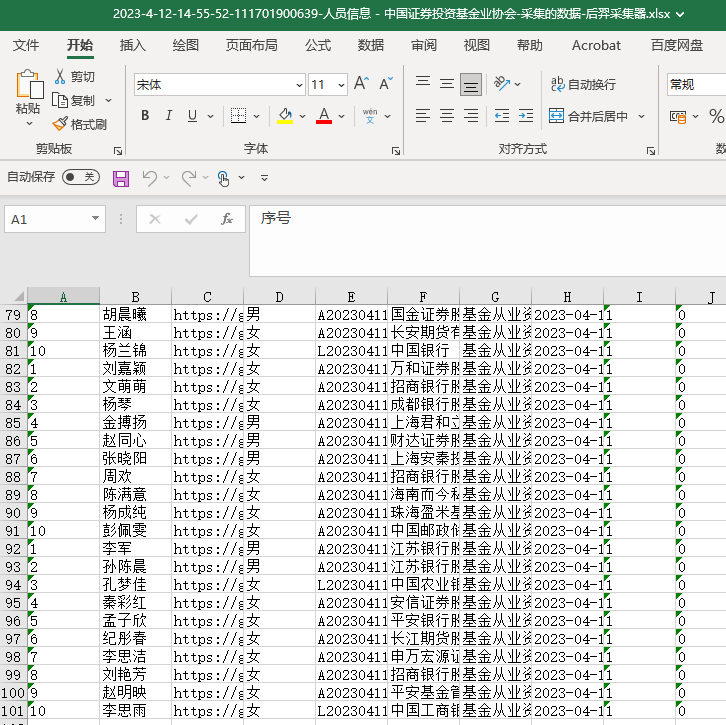Switch to 数据 tab
This screenshot has width=726, height=725.
coord(371,45)
